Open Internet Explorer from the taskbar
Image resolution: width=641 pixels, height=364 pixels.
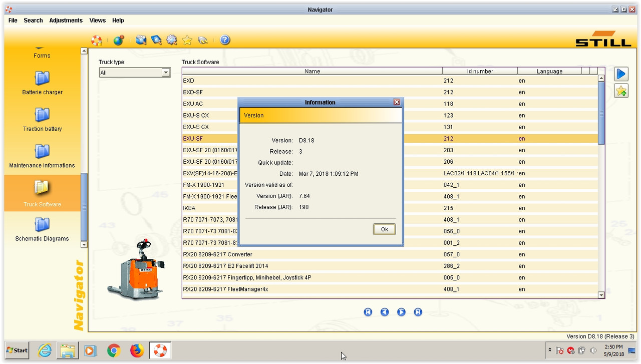pyautogui.click(x=45, y=350)
